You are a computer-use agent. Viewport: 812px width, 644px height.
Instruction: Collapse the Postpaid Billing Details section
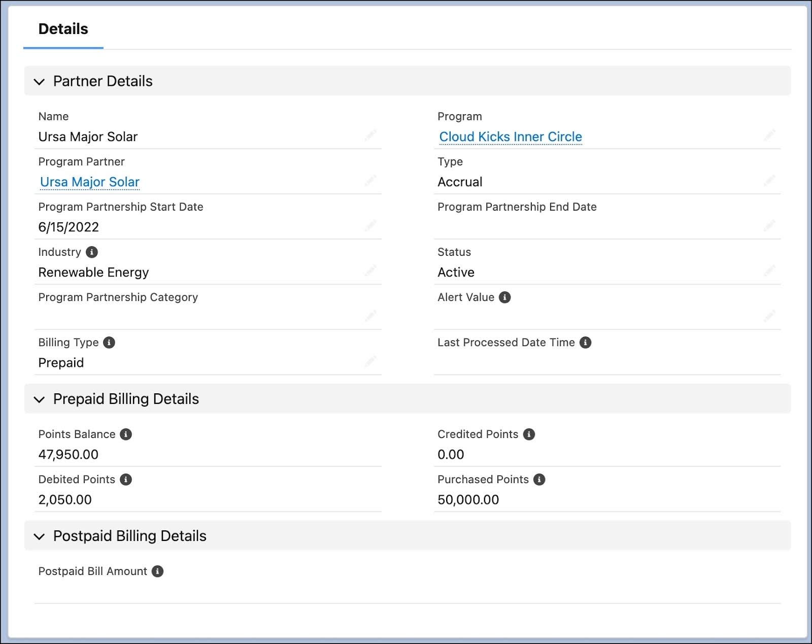coord(40,536)
